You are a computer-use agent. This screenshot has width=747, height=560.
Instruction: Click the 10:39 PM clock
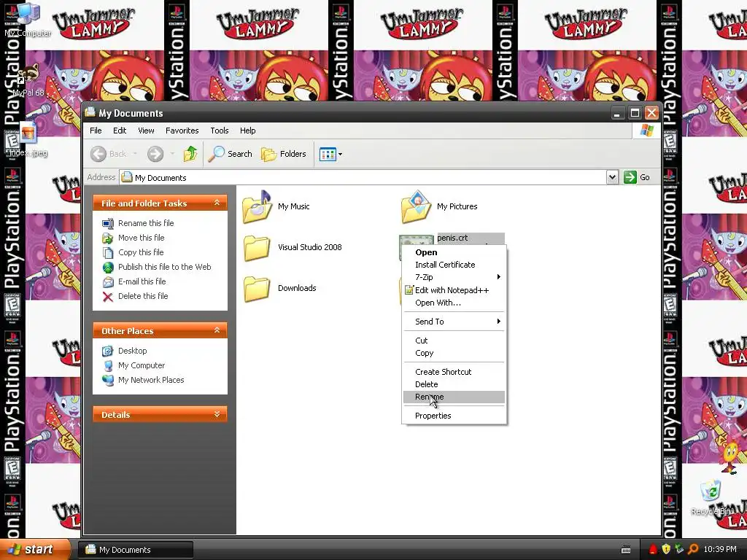[x=720, y=550]
